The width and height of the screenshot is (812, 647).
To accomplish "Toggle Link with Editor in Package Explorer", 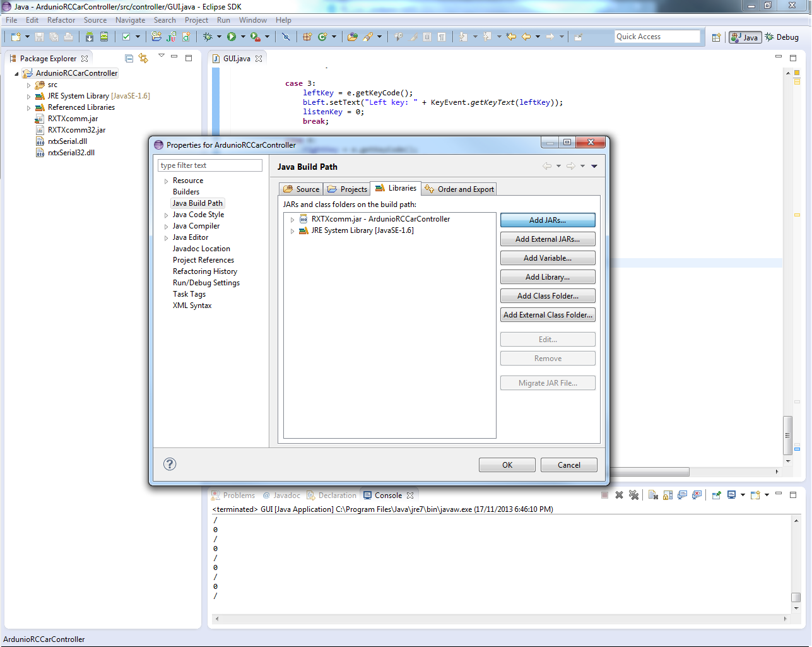I will (144, 58).
